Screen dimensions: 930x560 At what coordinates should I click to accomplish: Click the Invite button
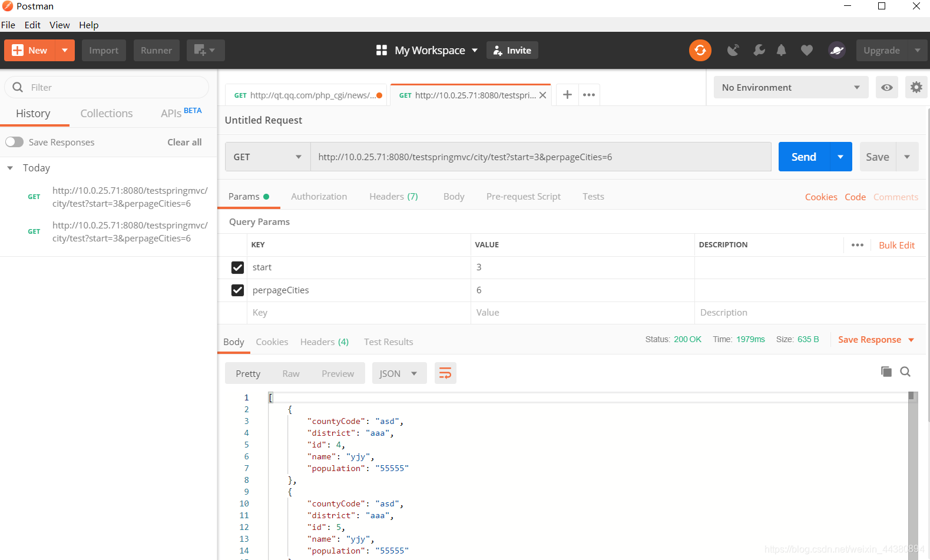pos(512,50)
